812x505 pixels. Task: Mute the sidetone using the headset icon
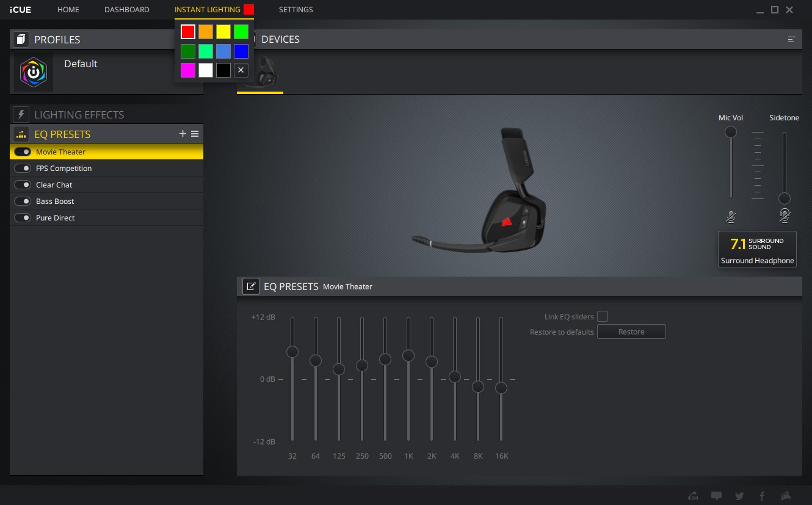pos(785,216)
